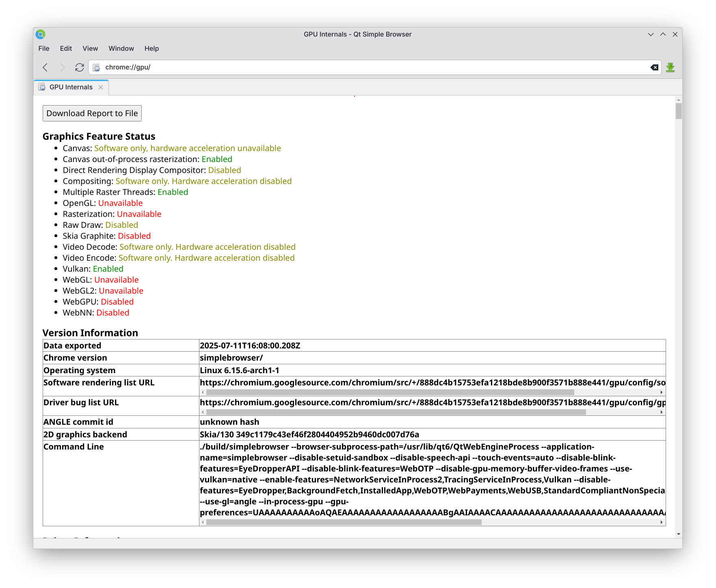Reload the page with the refresh icon
This screenshot has height=588, width=716.
tap(80, 67)
